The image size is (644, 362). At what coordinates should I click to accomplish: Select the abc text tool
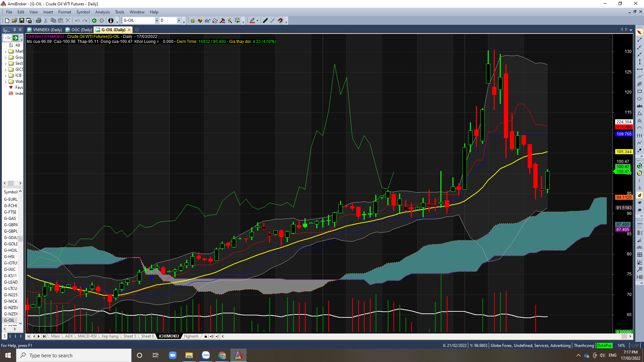pyautogui.click(x=639, y=106)
